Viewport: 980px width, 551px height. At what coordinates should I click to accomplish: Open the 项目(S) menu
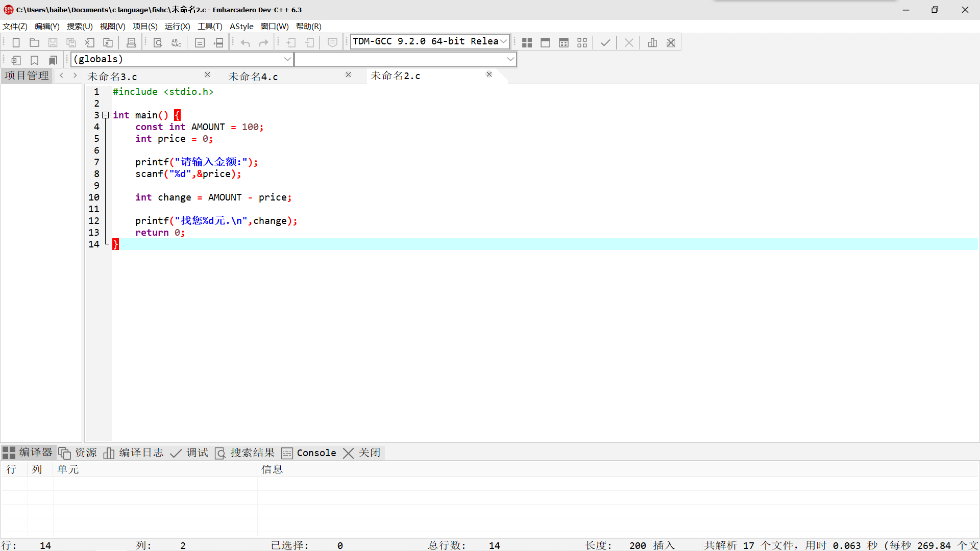pos(145,27)
